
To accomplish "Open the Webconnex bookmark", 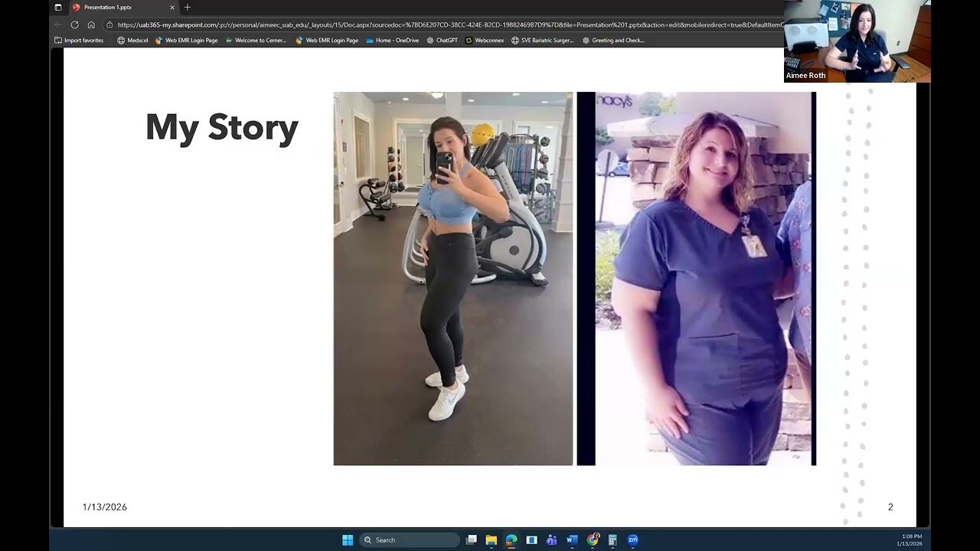I will [485, 41].
